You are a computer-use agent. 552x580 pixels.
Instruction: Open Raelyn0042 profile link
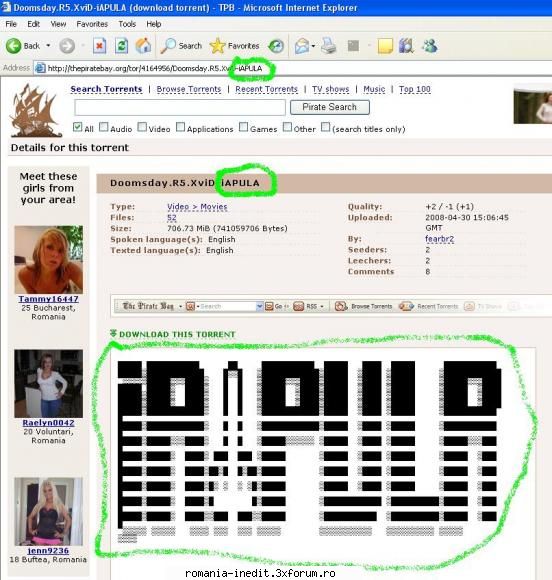48,423
